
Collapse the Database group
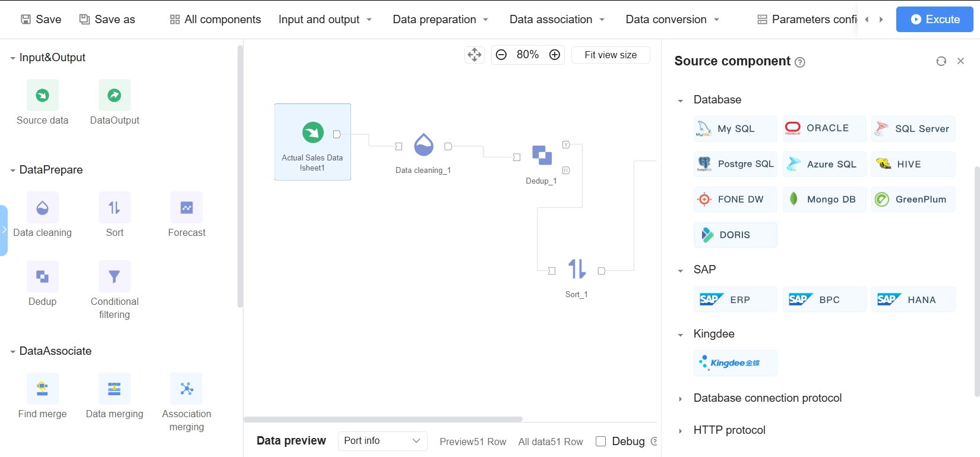[681, 100]
